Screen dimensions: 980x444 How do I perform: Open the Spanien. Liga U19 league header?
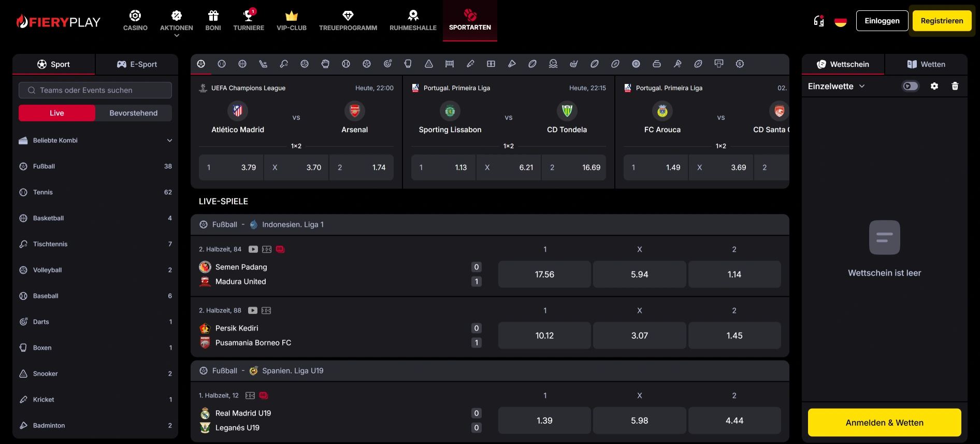pos(490,370)
